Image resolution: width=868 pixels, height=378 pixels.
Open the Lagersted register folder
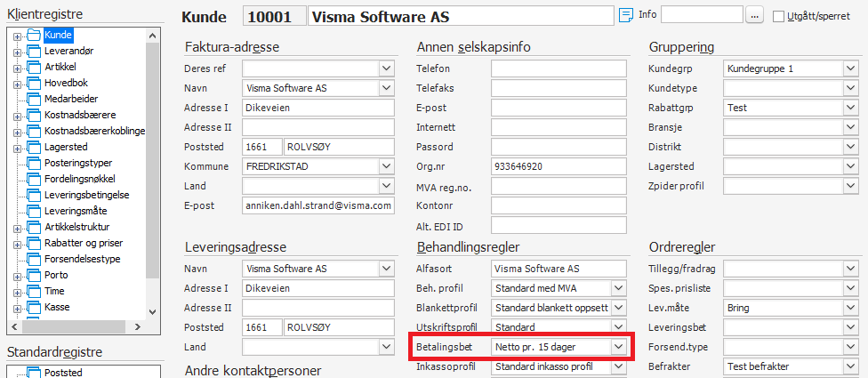click(x=66, y=148)
